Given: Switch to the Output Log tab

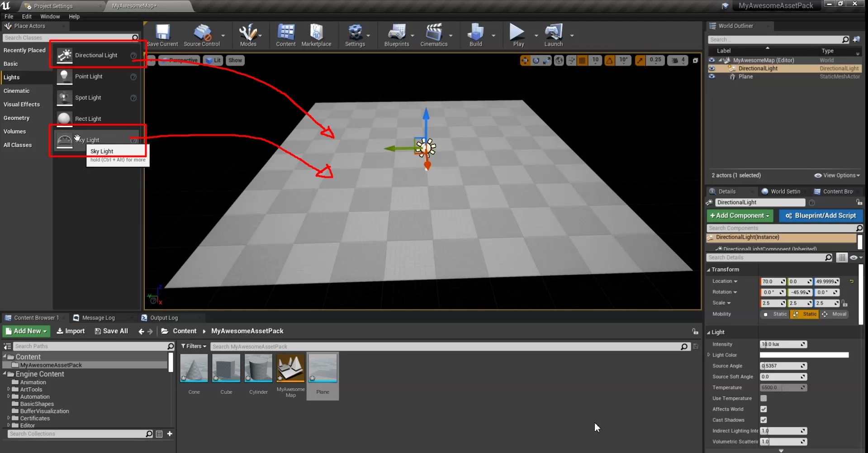Looking at the screenshot, I should coord(163,318).
